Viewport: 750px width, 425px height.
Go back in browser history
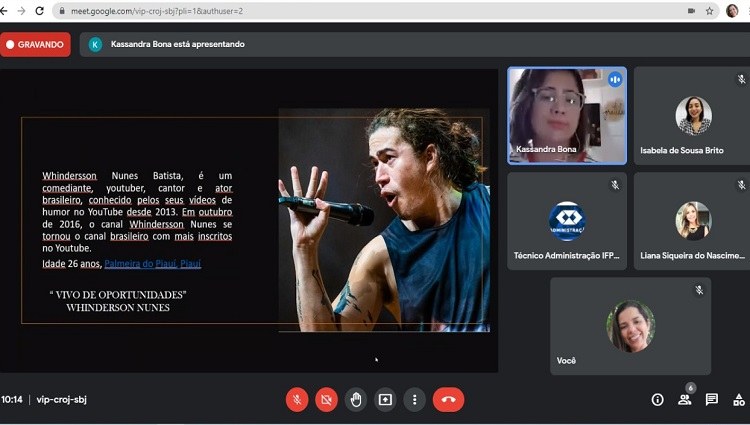click(4, 11)
